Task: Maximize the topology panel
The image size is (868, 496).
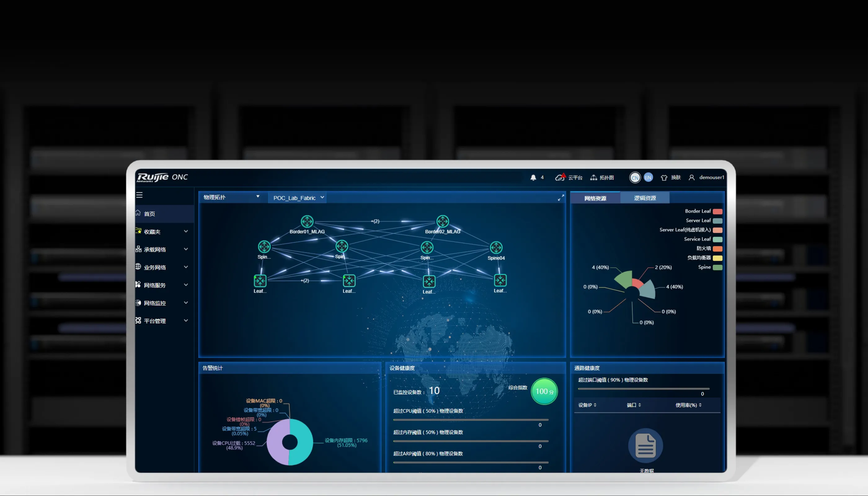Action: [x=561, y=197]
